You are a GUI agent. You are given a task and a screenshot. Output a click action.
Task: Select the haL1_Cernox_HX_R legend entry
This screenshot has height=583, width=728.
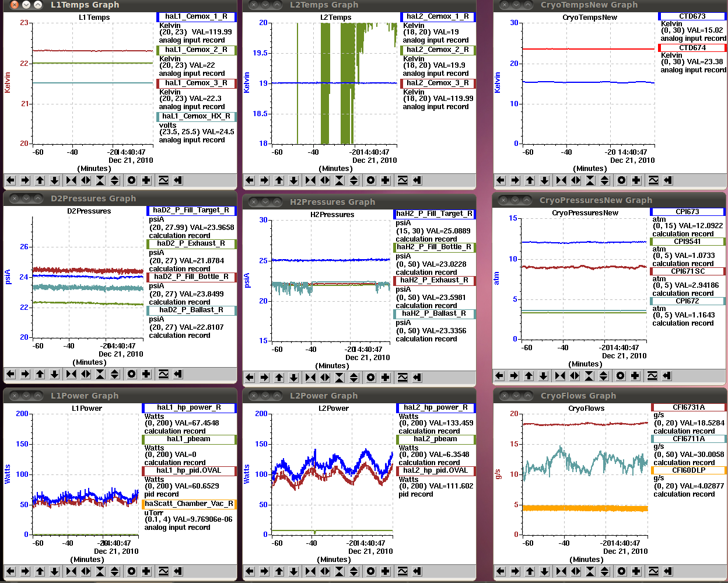(x=197, y=116)
